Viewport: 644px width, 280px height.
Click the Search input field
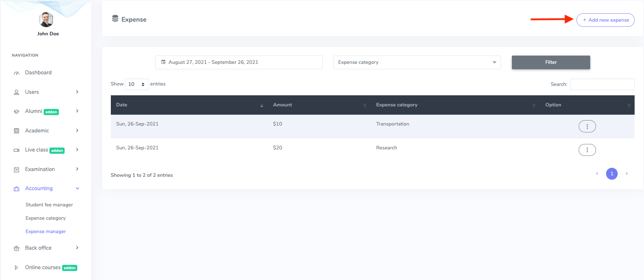(602, 84)
